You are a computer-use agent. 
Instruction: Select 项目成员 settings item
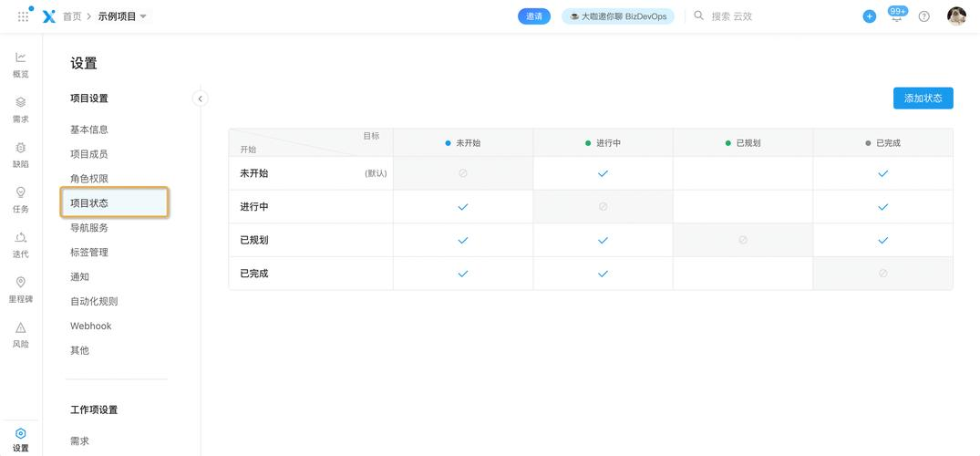click(x=89, y=154)
